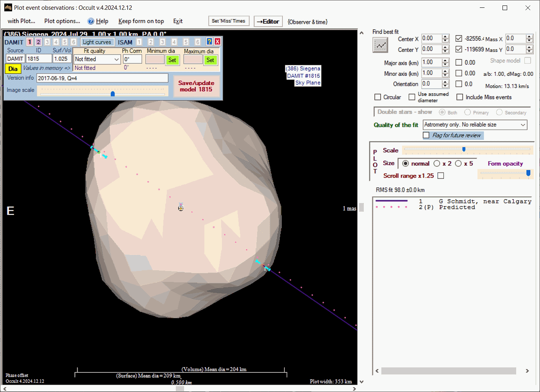
Task: Open the blue question mark help icon
Action: coord(209,42)
